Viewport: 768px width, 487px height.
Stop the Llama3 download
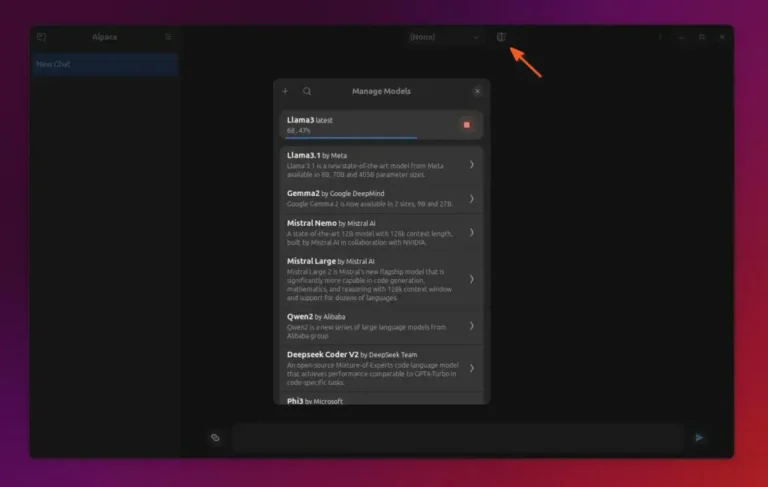point(466,125)
